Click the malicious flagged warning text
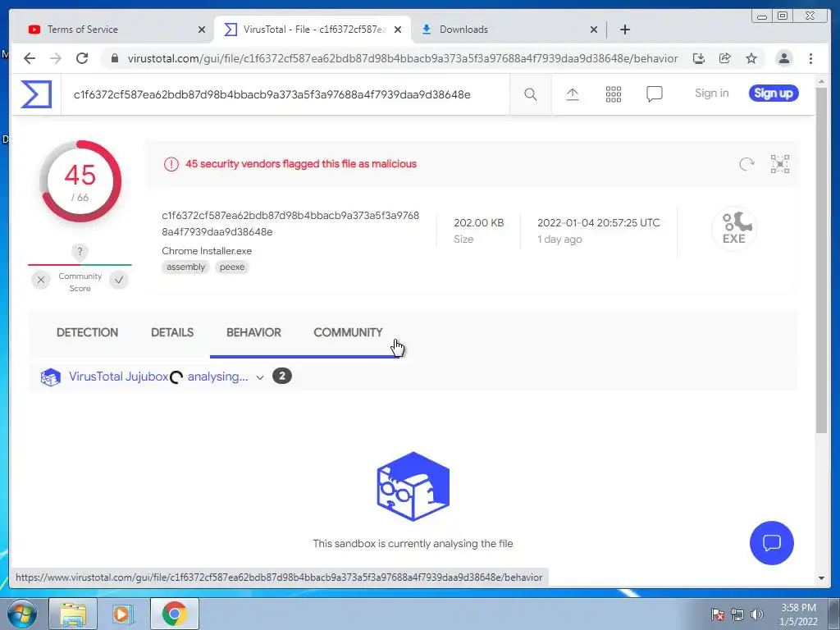840x630 pixels. pyautogui.click(x=301, y=164)
